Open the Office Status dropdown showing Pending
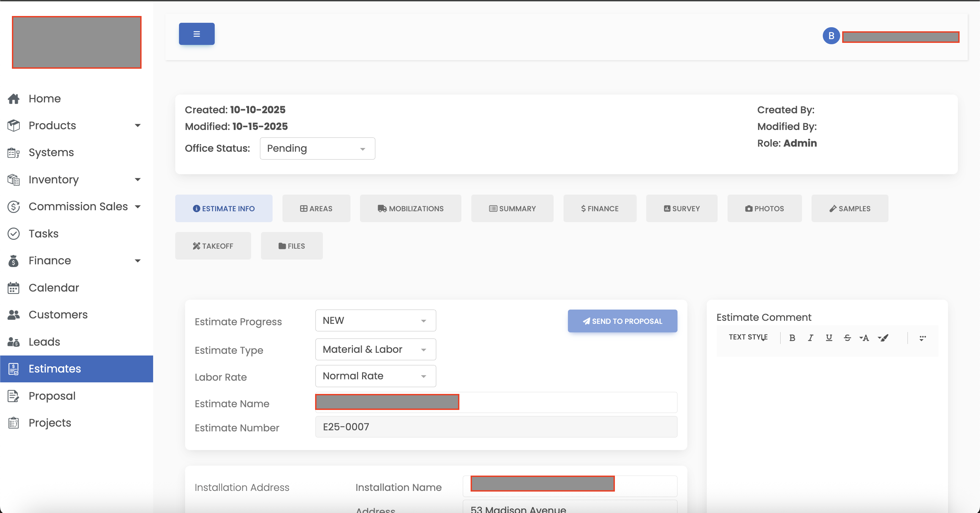The height and width of the screenshot is (513, 980). [317, 148]
